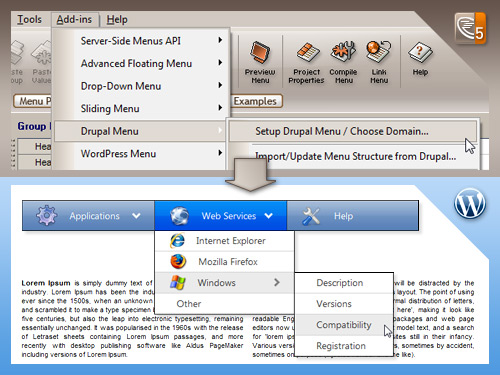Open the Add-ins menu
Screen dimensions: 500x375
pyautogui.click(x=75, y=20)
